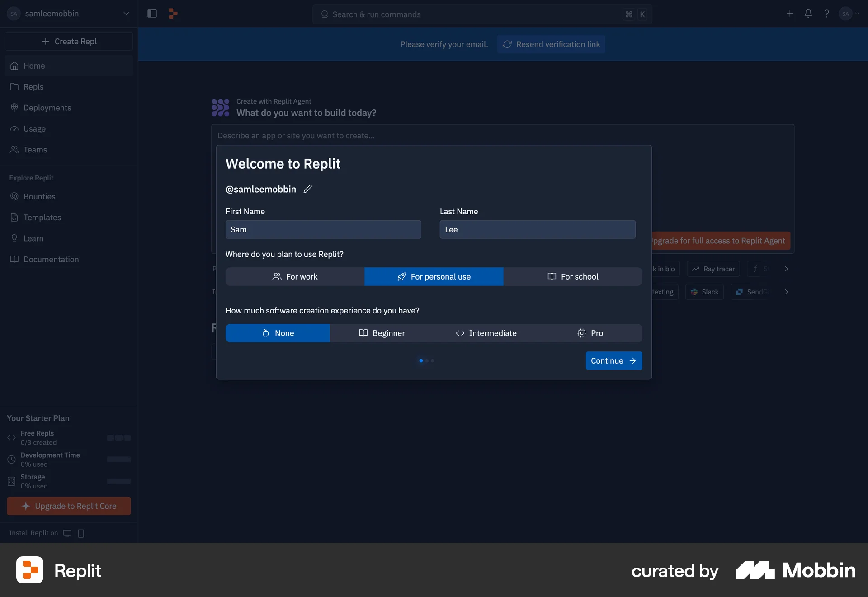Open Templates in the sidebar
Screen dimensions: 868x597
tap(42, 217)
